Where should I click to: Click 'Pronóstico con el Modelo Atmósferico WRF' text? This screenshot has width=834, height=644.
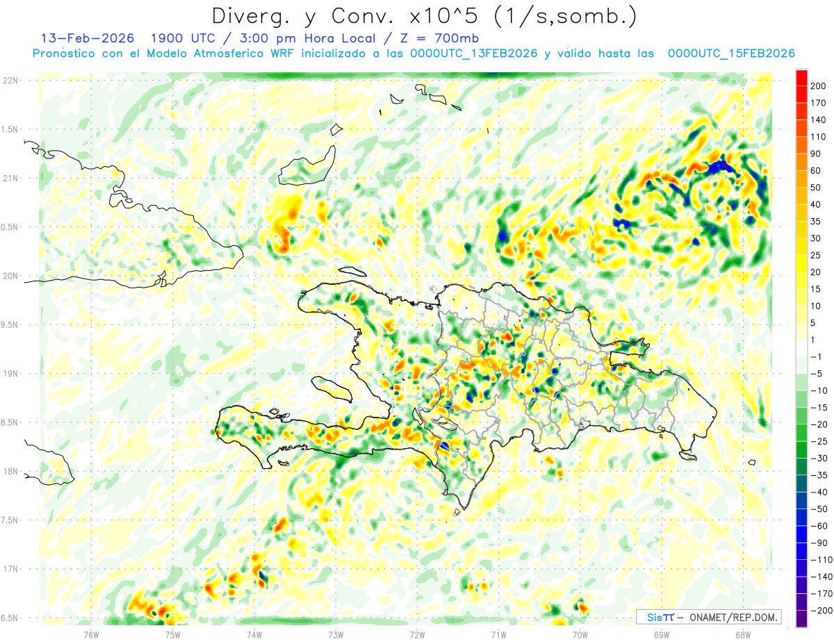(165, 53)
